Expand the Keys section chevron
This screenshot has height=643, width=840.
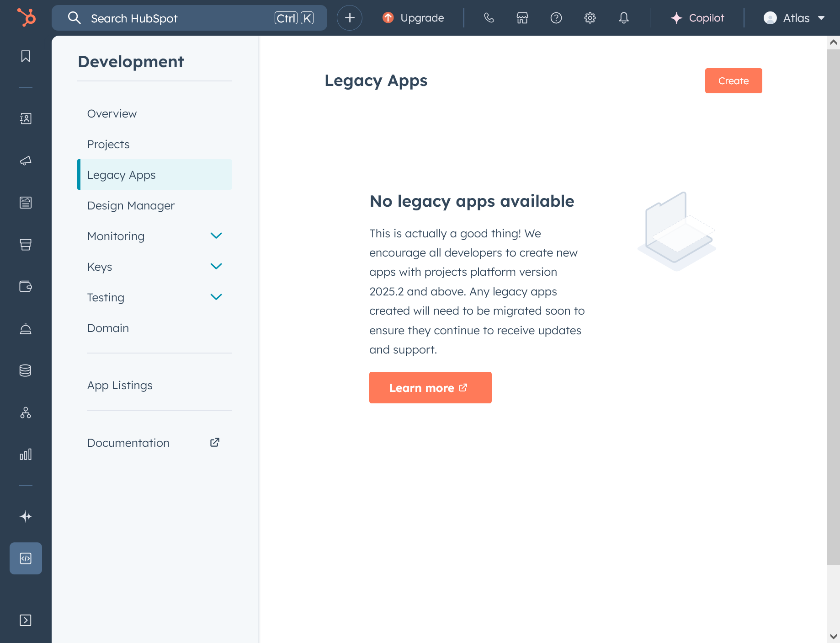[x=216, y=267]
